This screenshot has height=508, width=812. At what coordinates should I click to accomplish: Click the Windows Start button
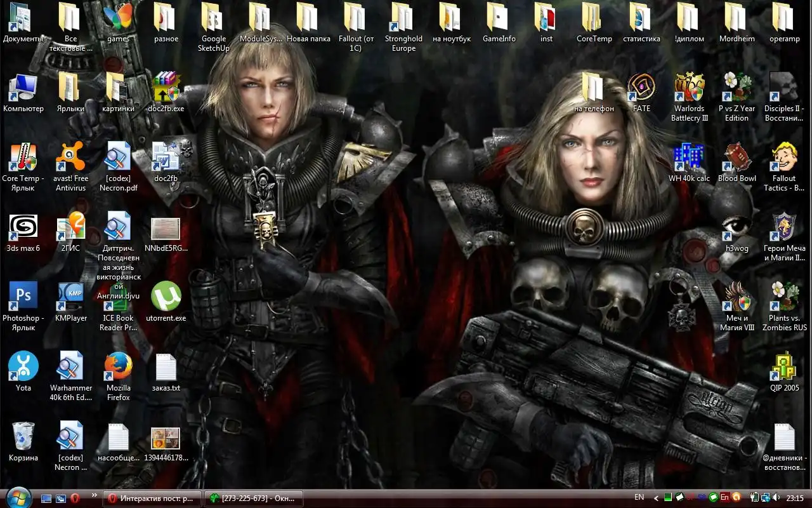coord(17,497)
